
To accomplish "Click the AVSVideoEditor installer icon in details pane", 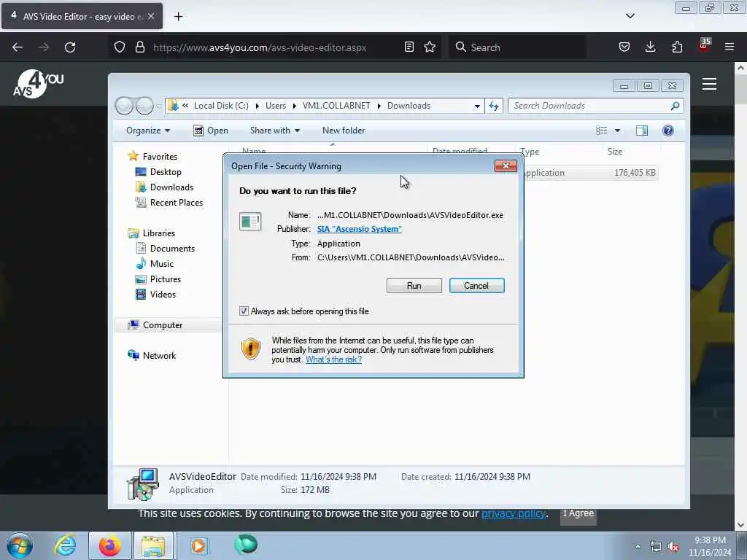I will [142, 484].
